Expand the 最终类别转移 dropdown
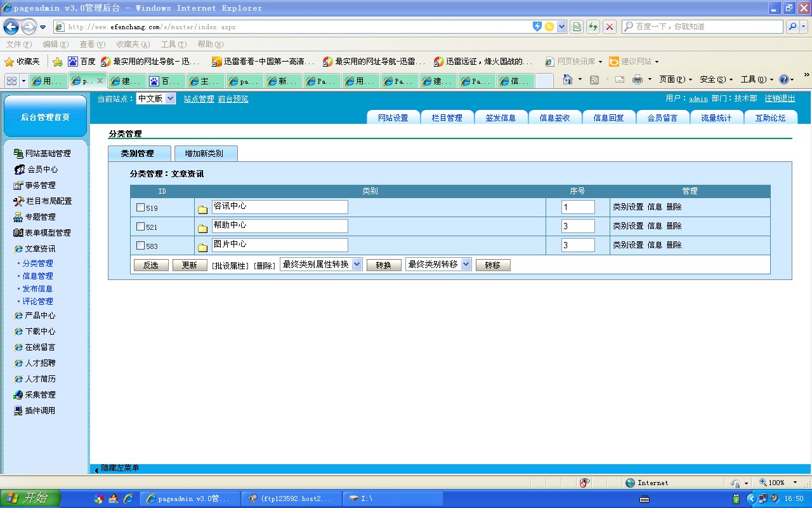812x508 pixels. (x=438, y=264)
